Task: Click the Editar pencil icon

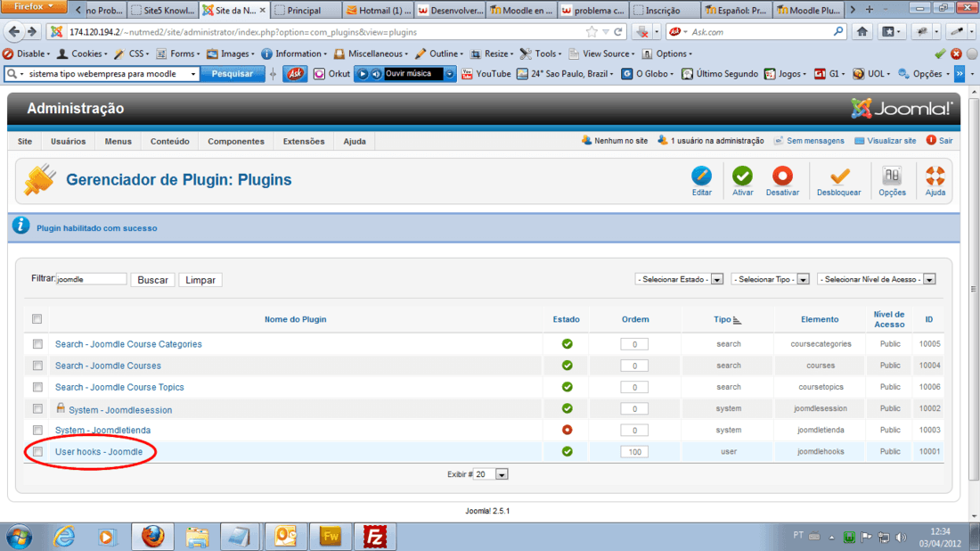Action: coord(701,176)
